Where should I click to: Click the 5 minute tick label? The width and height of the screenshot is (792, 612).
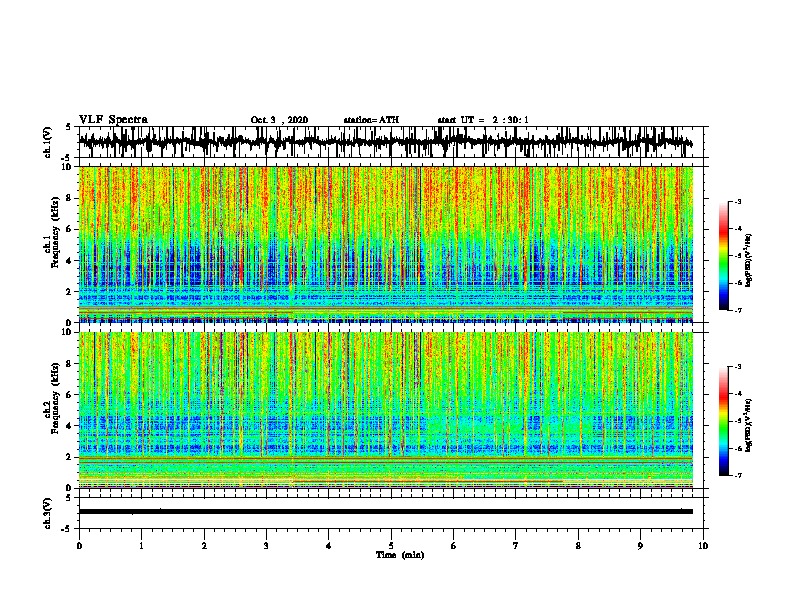pos(391,546)
